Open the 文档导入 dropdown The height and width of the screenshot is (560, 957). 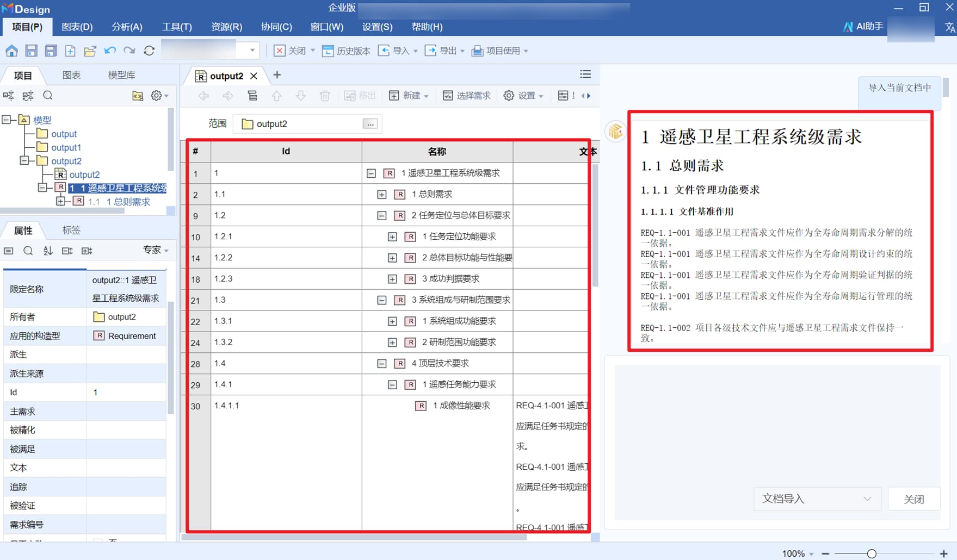817,499
